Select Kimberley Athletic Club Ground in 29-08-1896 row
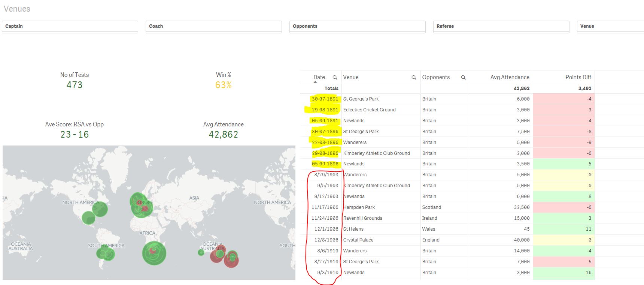 coord(376,153)
